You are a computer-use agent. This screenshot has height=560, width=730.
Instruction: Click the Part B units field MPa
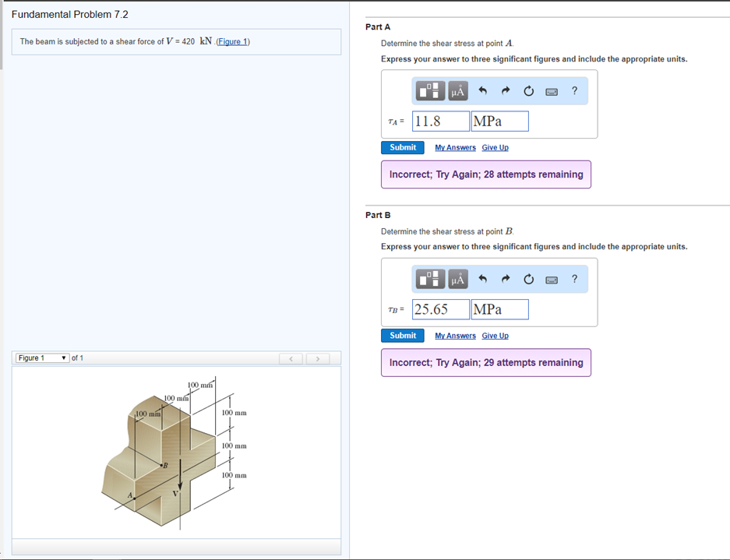click(500, 309)
